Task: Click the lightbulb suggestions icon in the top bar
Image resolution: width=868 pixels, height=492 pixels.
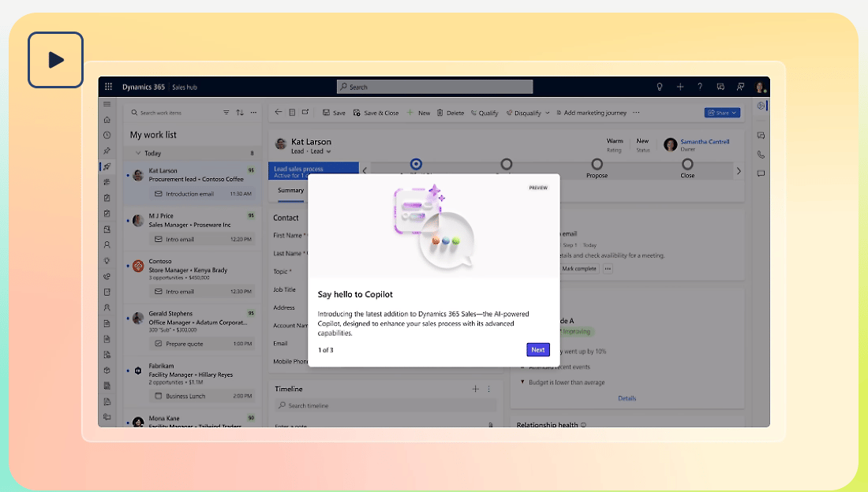Action: 660,87
